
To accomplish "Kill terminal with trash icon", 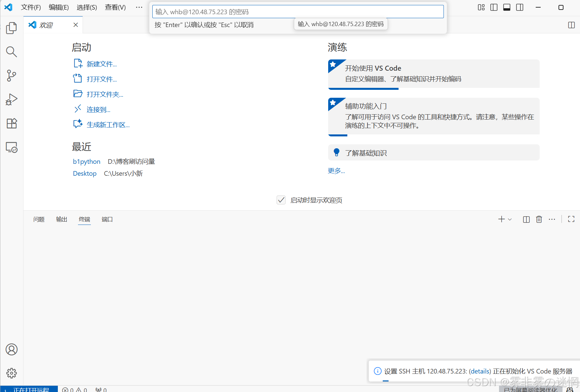I will [539, 219].
